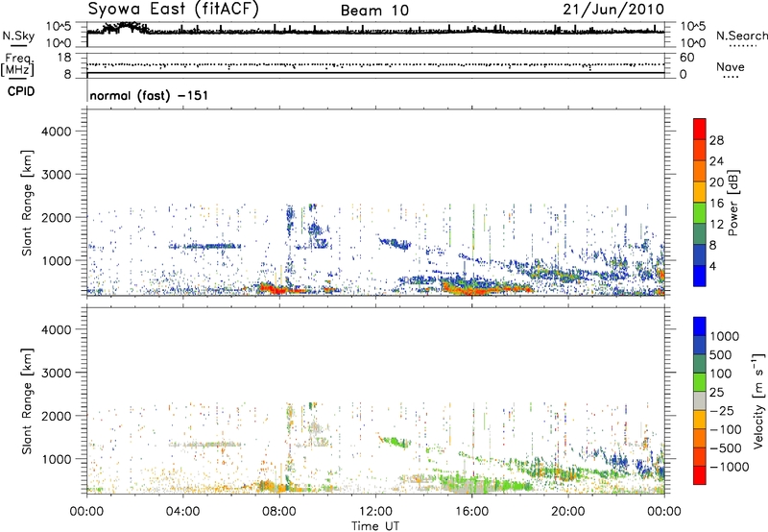Click the '60' Nave axis tick

coord(686,58)
